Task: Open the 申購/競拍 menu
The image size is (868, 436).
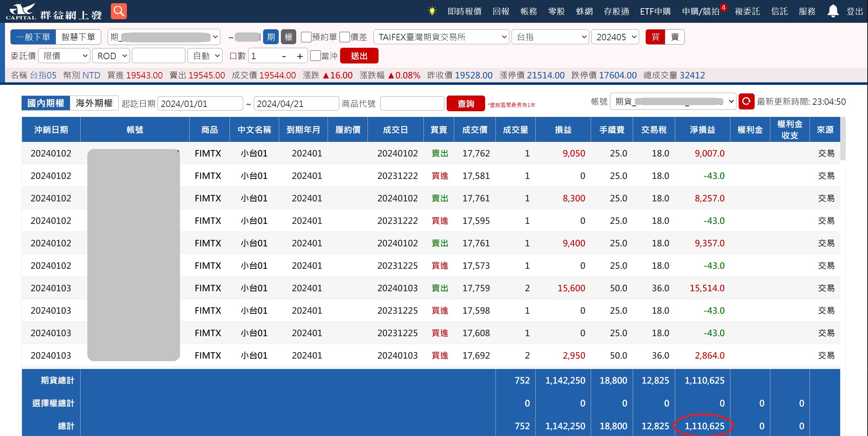Action: [700, 11]
